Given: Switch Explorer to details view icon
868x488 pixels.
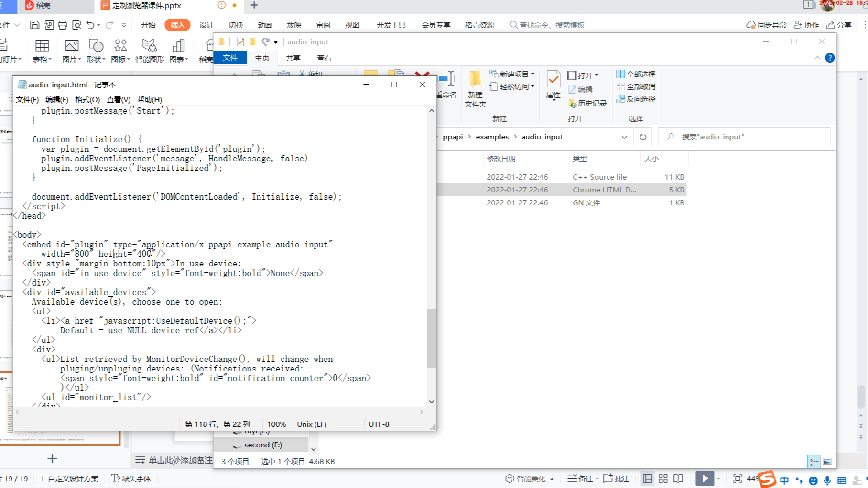Looking at the screenshot, I should click(814, 461).
